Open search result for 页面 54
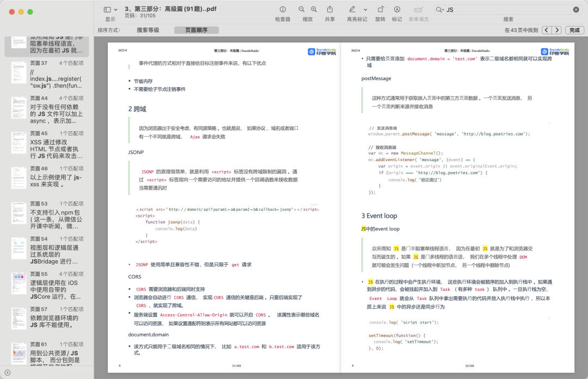Viewport: 588px width, 379px height. [47, 250]
